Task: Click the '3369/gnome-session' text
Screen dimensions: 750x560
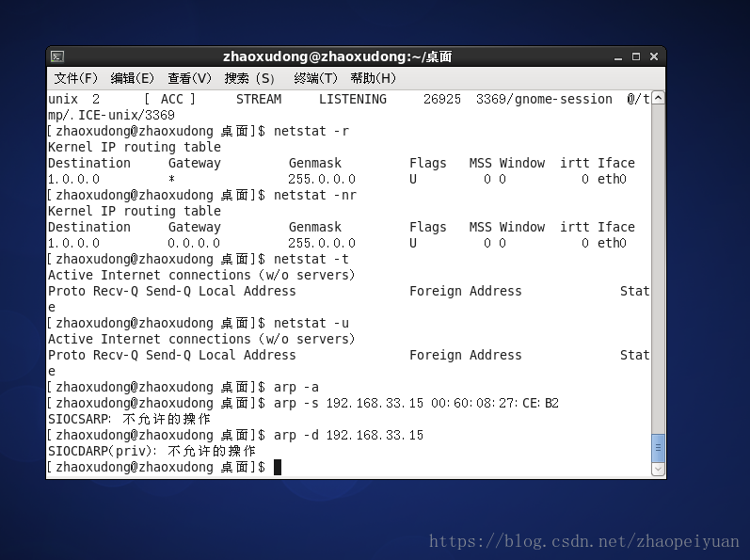Action: tap(544, 99)
